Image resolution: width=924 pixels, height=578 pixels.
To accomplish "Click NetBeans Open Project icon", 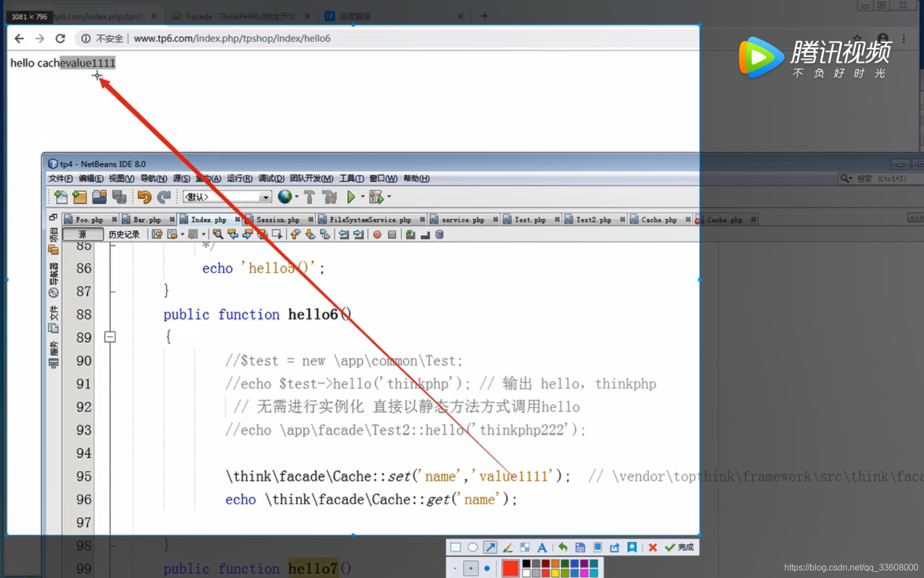I will click(100, 197).
